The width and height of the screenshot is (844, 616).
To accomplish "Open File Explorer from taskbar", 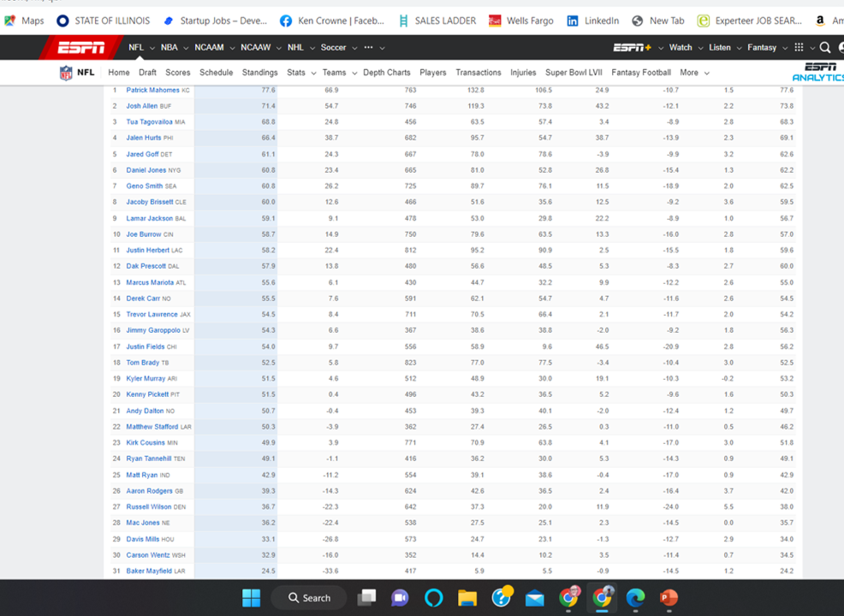I will pyautogui.click(x=467, y=598).
